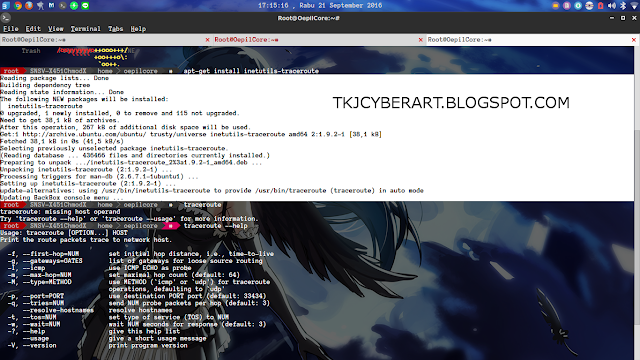Open the red battery indicator

[600, 5]
